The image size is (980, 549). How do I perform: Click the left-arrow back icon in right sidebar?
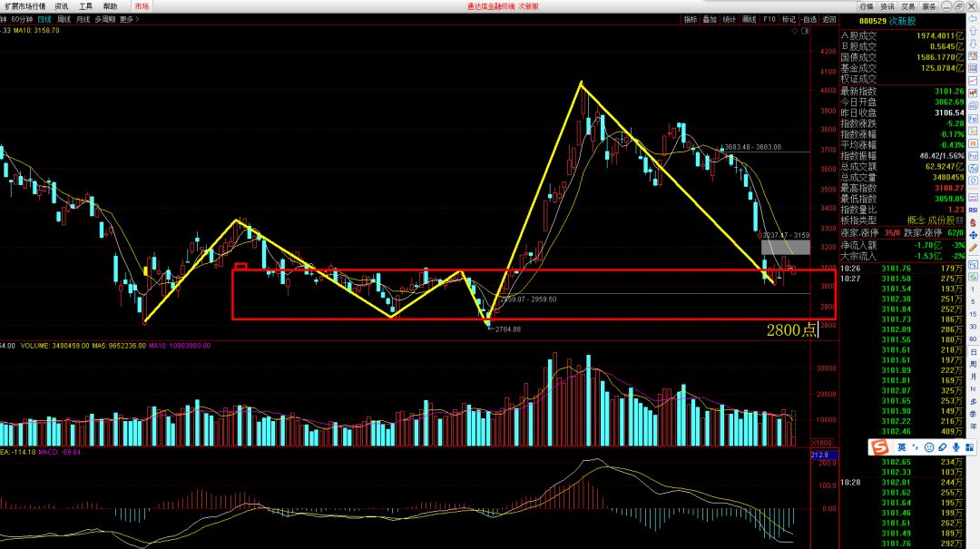[973, 19]
